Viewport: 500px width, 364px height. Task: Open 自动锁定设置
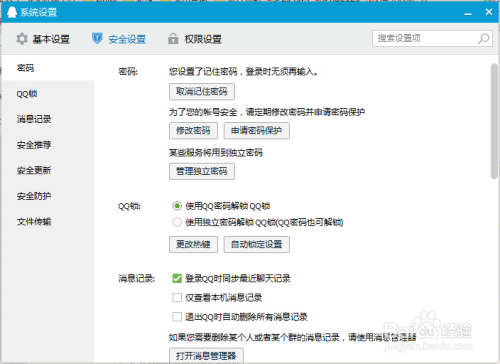tap(256, 244)
